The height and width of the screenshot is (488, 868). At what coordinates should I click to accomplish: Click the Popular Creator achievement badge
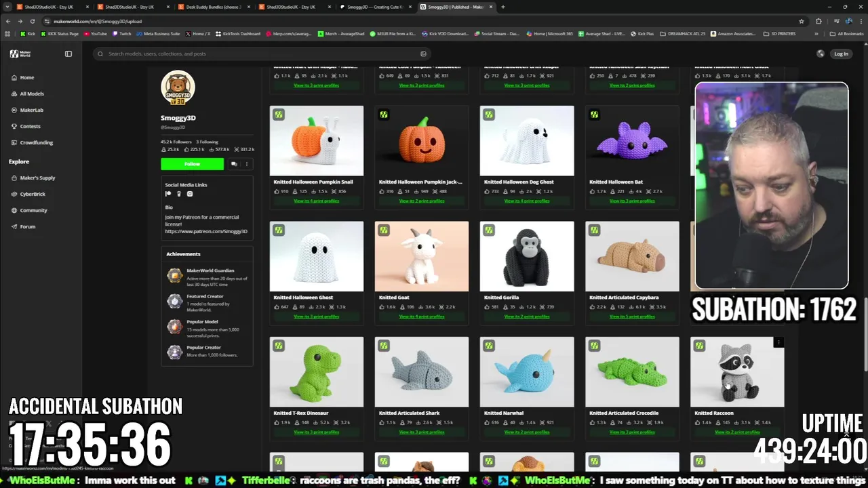pyautogui.click(x=175, y=352)
